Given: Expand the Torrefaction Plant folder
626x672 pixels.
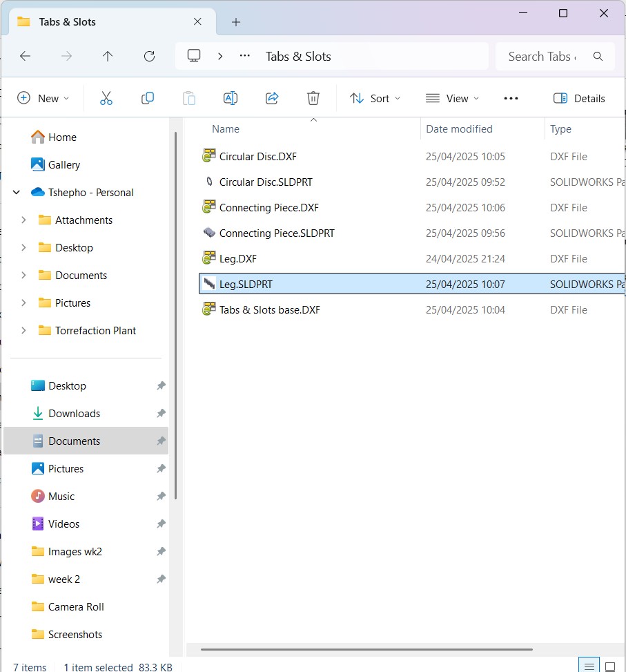Looking at the screenshot, I should (23, 330).
